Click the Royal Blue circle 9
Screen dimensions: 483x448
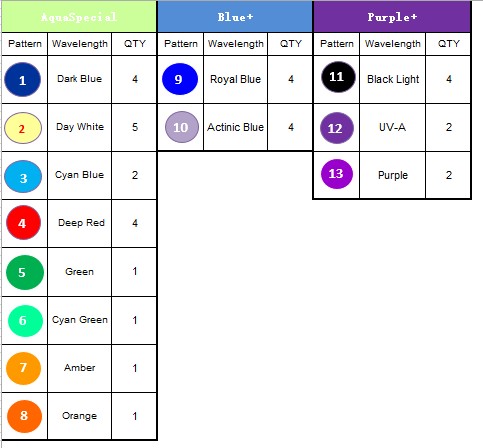pyautogui.click(x=180, y=79)
